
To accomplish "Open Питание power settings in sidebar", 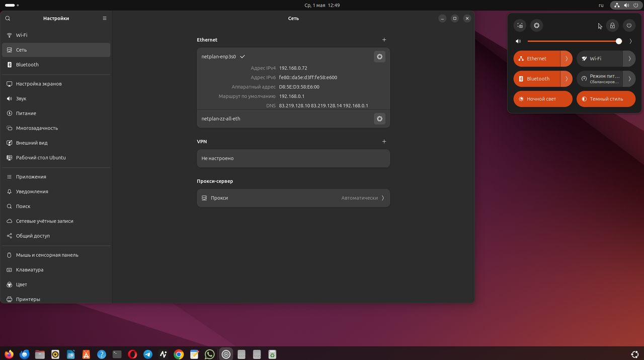I will point(56,113).
